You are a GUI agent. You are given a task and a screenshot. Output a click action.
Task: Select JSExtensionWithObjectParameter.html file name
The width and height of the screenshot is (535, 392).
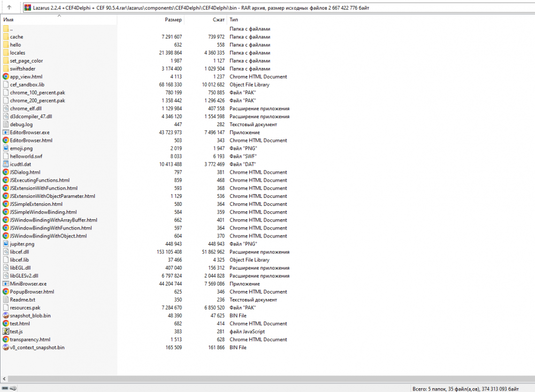52,196
